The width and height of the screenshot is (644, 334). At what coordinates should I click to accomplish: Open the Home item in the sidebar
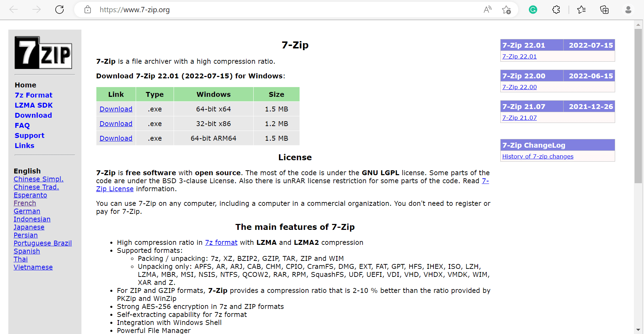[x=25, y=85]
